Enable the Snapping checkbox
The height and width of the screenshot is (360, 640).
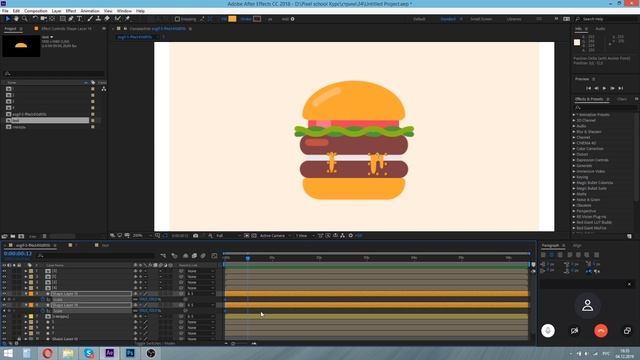point(177,19)
